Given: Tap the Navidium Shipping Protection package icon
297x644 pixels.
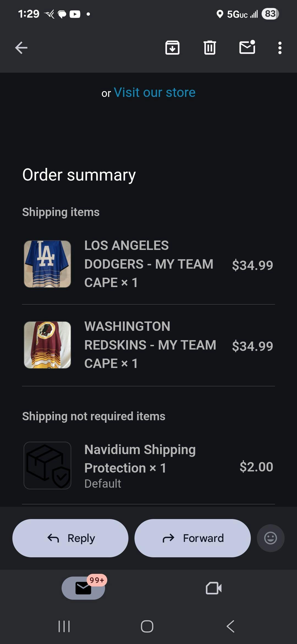Looking at the screenshot, I should coord(48,465).
